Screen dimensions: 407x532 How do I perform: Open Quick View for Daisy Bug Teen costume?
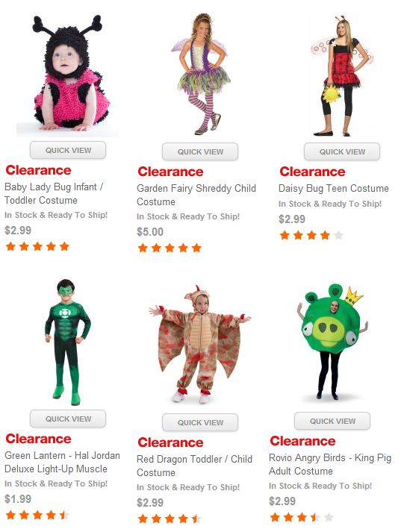tap(342, 151)
